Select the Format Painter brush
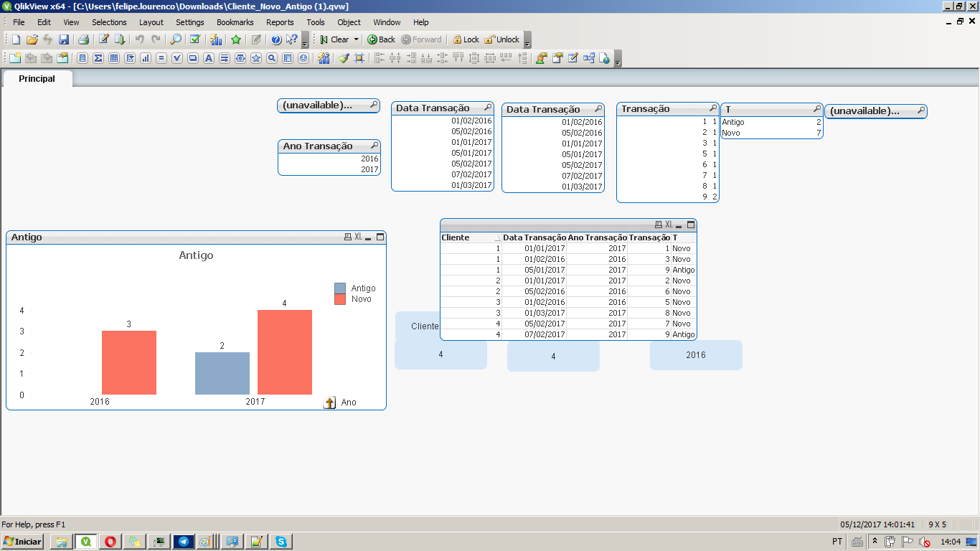The image size is (980, 551). tap(344, 58)
